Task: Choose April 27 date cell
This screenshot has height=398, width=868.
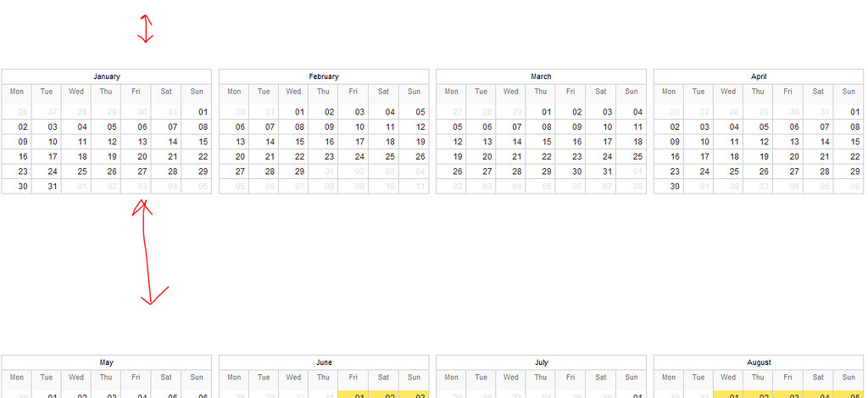Action: click(788, 171)
